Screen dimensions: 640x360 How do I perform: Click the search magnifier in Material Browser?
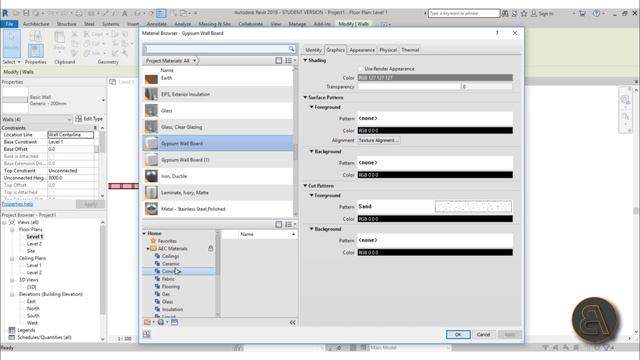tap(291, 49)
